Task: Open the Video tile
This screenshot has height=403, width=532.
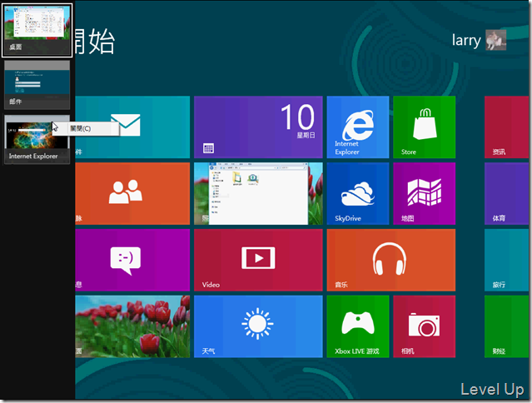Action: coord(258,260)
